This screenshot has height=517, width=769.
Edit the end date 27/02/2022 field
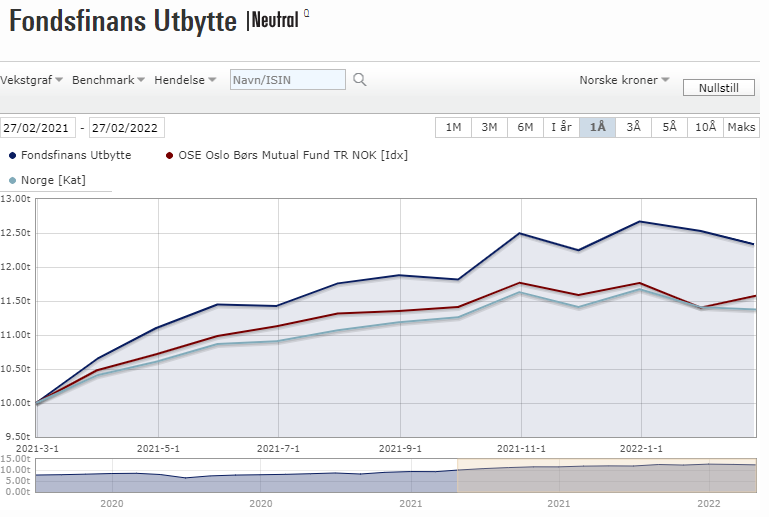[127, 128]
